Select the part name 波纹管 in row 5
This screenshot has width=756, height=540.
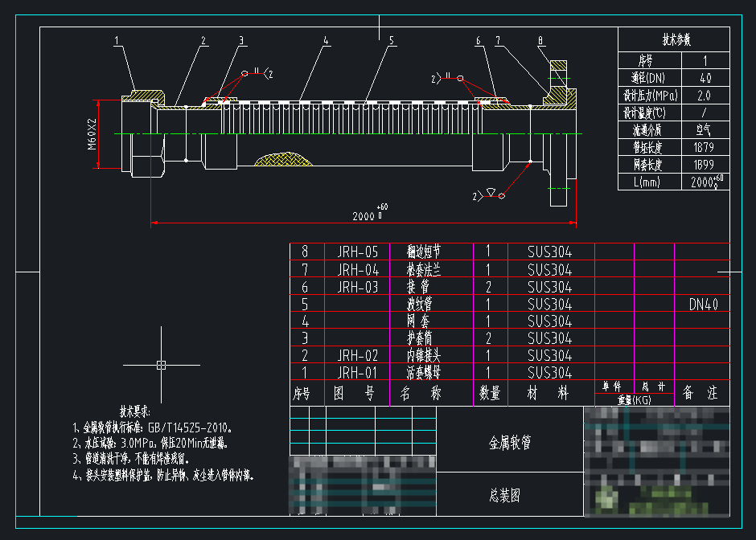[420, 304]
